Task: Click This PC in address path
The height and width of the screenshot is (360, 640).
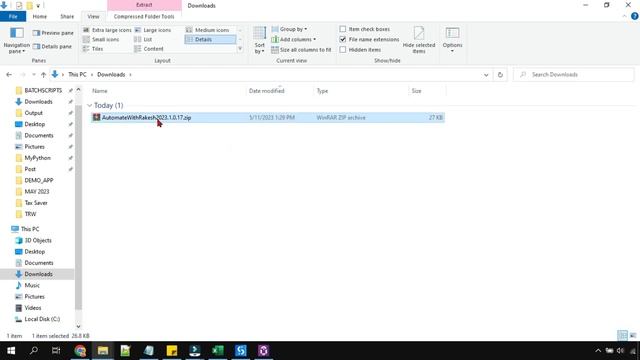Action: tap(77, 75)
